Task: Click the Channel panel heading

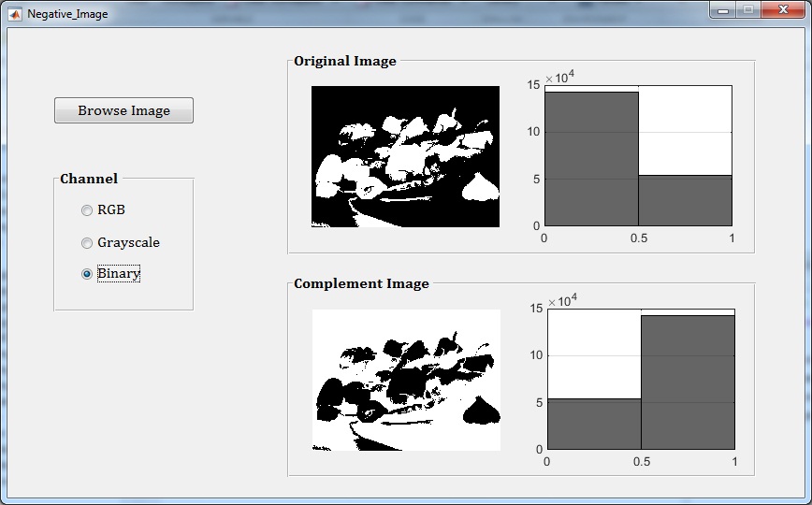Action: [89, 179]
